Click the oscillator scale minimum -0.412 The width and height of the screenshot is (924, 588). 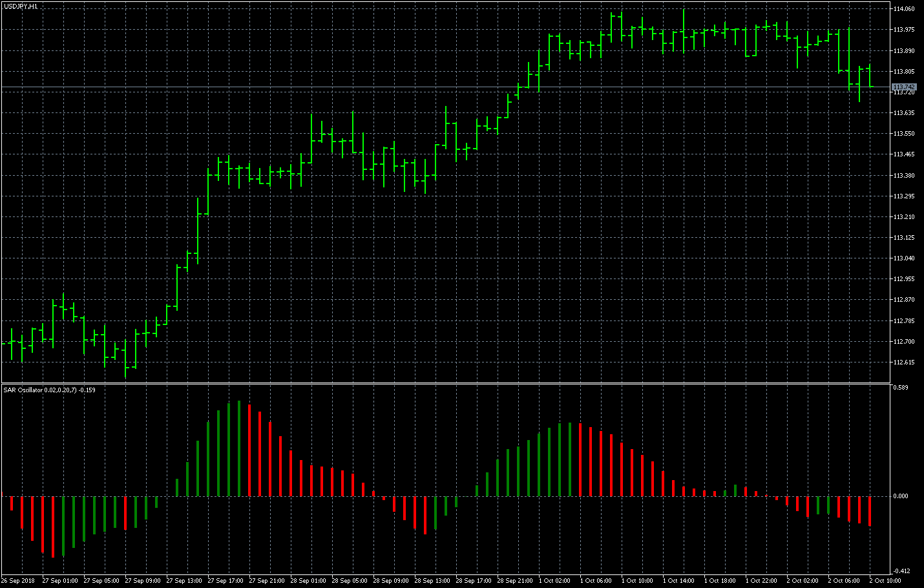tap(900, 571)
